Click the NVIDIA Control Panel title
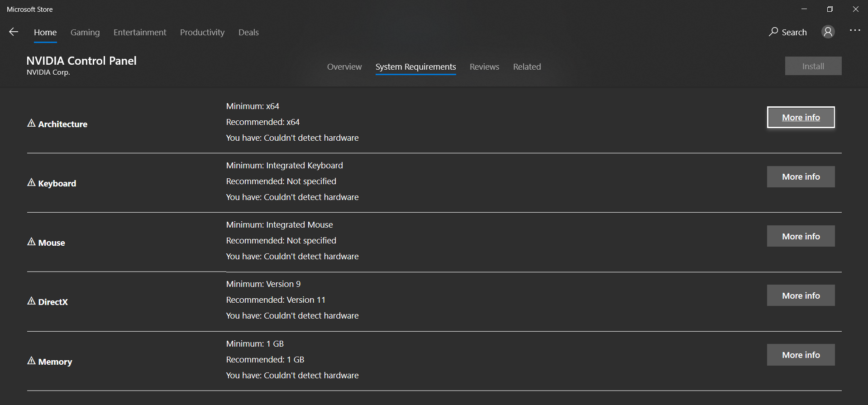This screenshot has width=868, height=405. tap(81, 61)
